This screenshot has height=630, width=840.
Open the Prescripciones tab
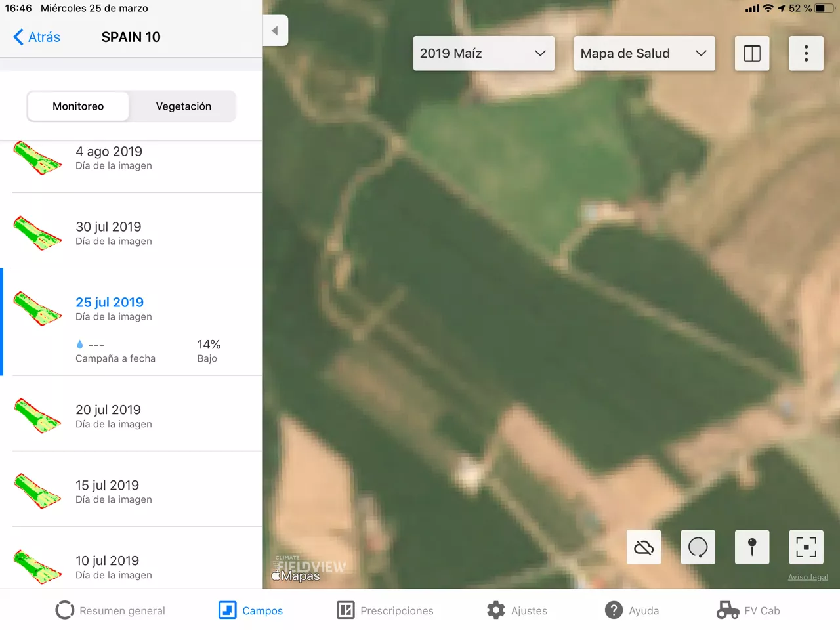pyautogui.click(x=385, y=610)
